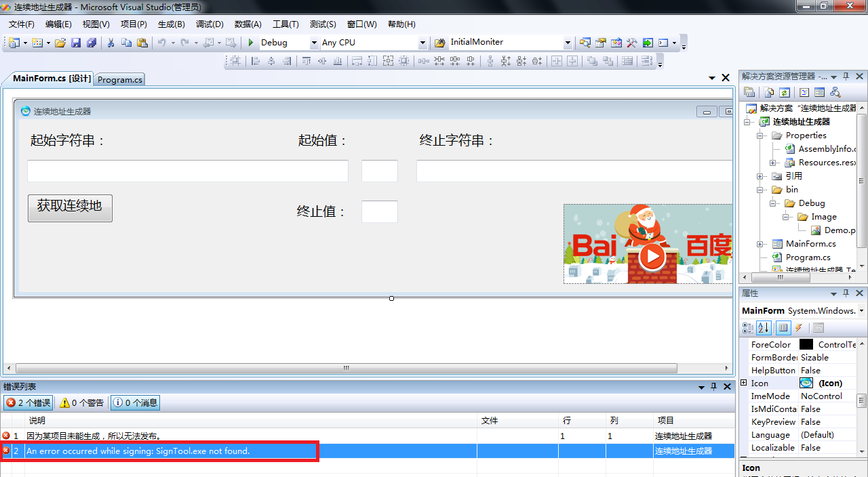Start debugging with green play icon
The height and width of the screenshot is (477, 868).
point(251,43)
